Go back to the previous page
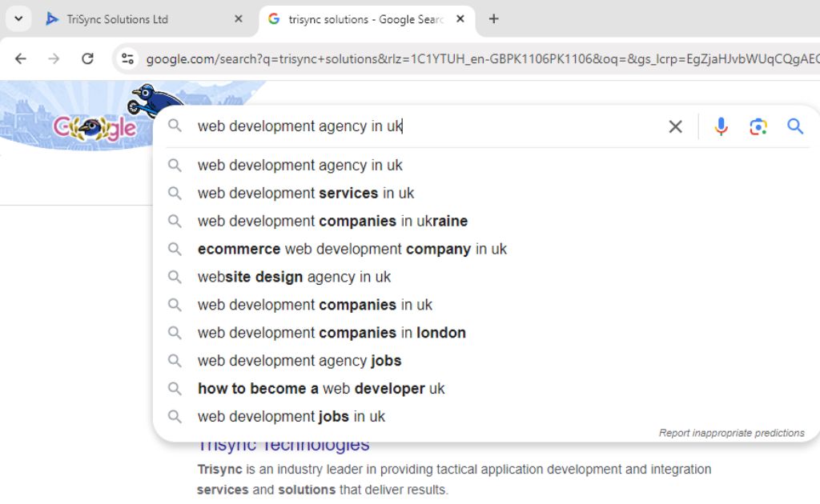This screenshot has width=820, height=504. [20, 58]
